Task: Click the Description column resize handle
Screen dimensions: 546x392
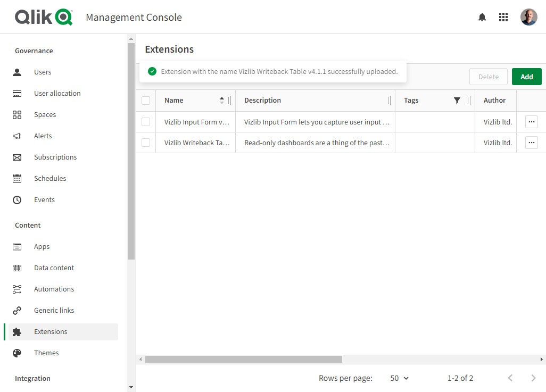Action: tap(390, 101)
